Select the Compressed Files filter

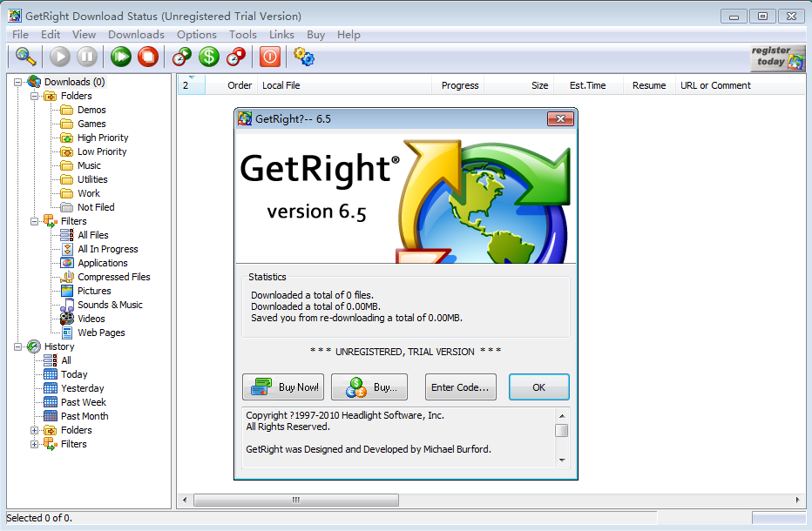coord(114,278)
